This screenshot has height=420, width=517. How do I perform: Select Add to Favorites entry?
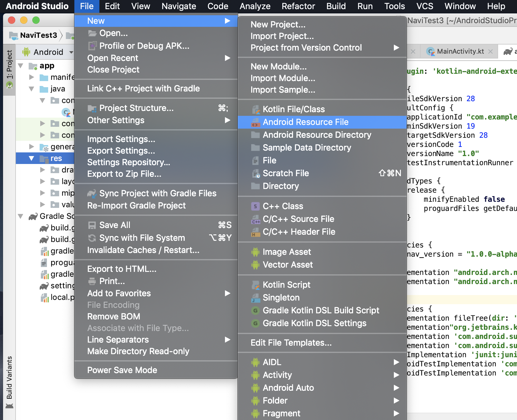click(x=156, y=293)
